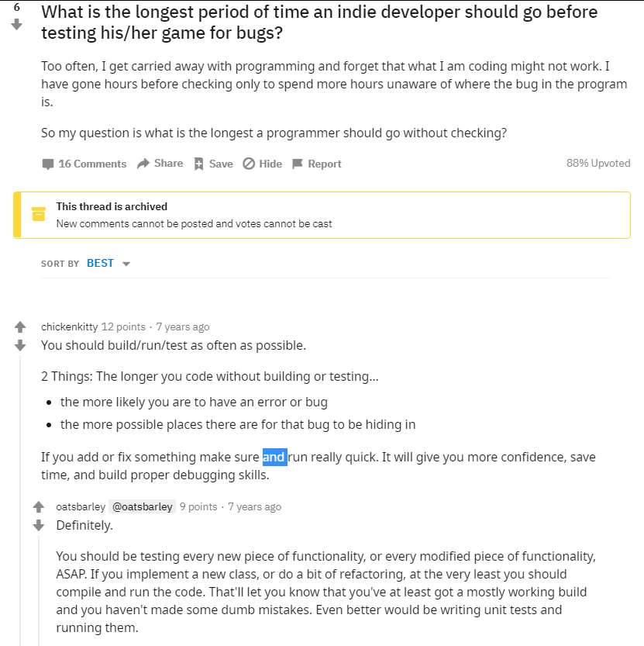This screenshot has width=644, height=646.
Task: Open chickenkitty's user profile
Action: 70,326
